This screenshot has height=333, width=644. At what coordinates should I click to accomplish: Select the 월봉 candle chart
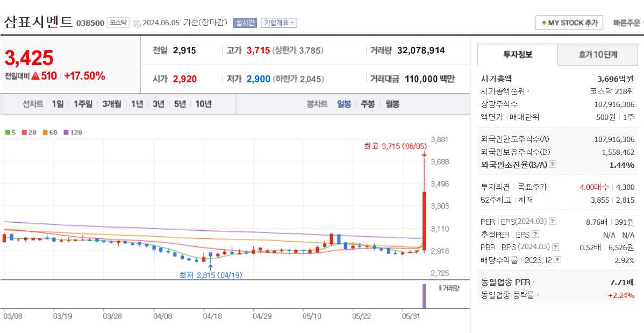392,104
